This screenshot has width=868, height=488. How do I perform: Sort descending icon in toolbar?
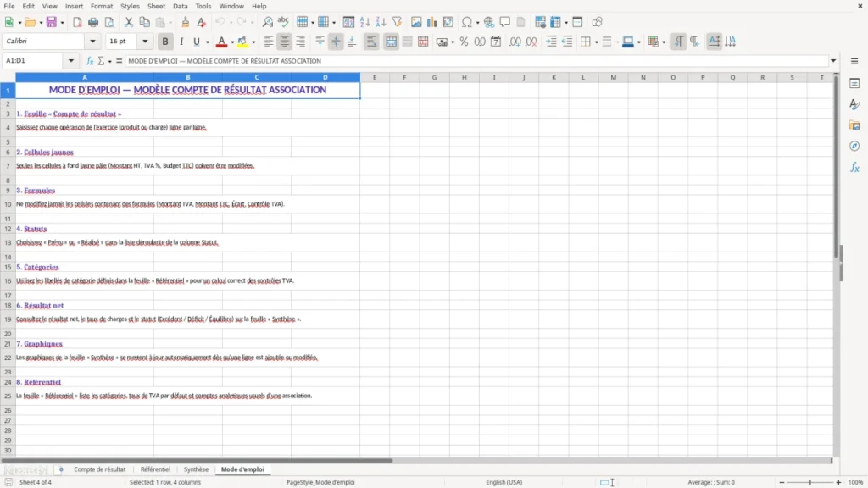click(x=381, y=22)
